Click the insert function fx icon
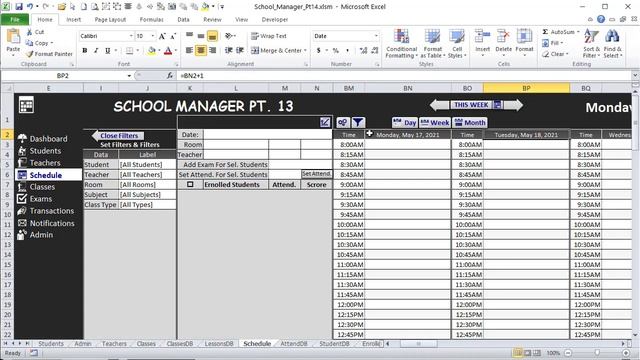The height and width of the screenshot is (360, 640). pyautogui.click(x=169, y=76)
